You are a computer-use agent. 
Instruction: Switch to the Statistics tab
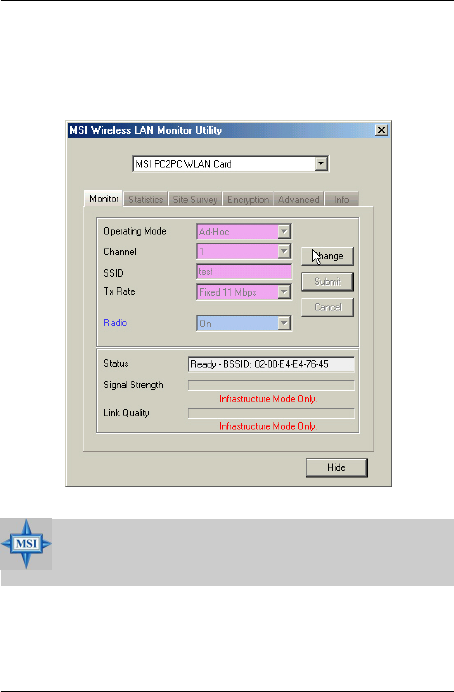146,199
